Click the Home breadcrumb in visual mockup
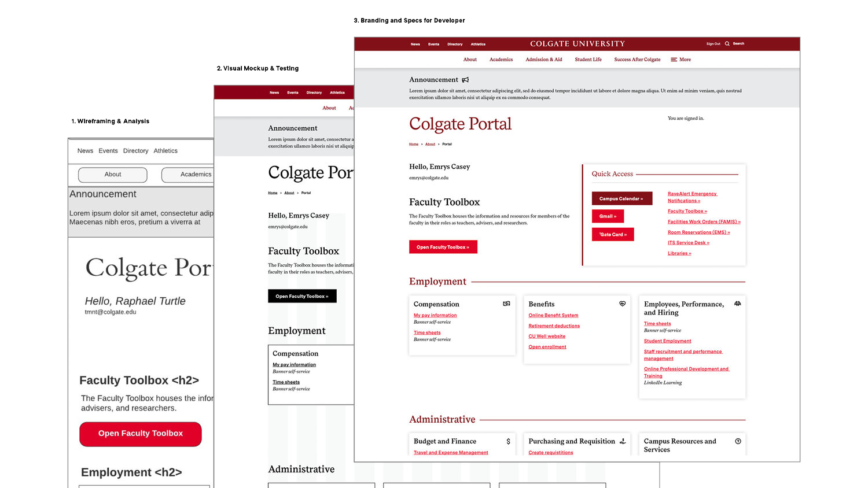 click(x=273, y=193)
